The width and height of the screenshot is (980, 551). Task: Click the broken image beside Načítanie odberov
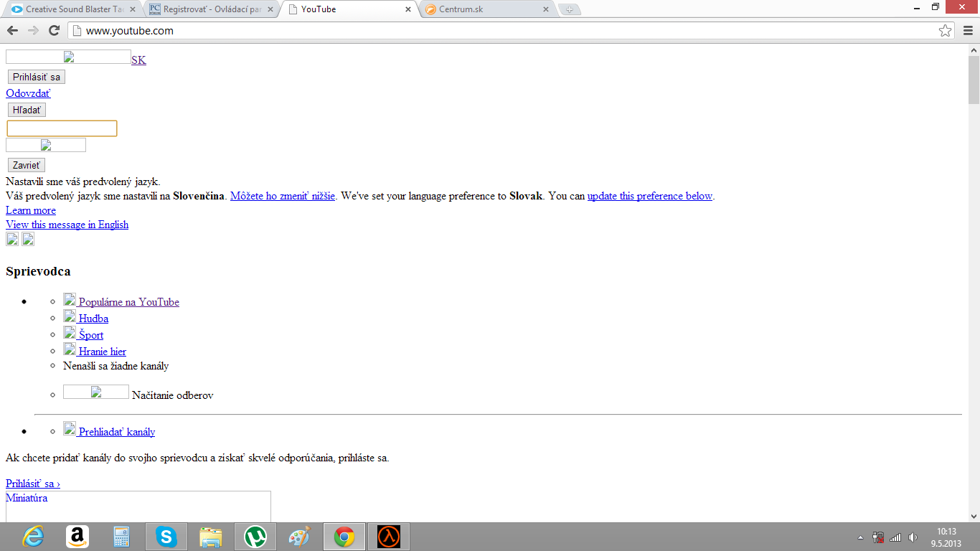coord(96,392)
